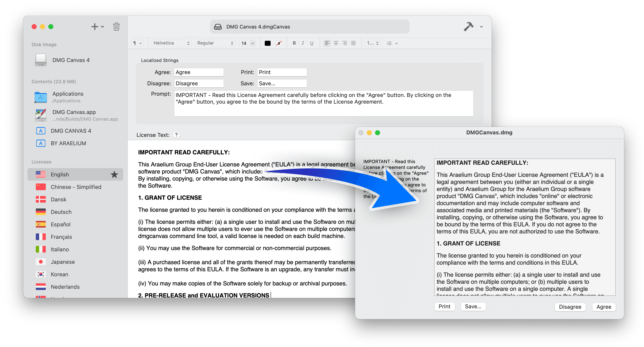Screen dimensions: 644x347
Task: Click the License Text help question mark
Action: coord(176,135)
